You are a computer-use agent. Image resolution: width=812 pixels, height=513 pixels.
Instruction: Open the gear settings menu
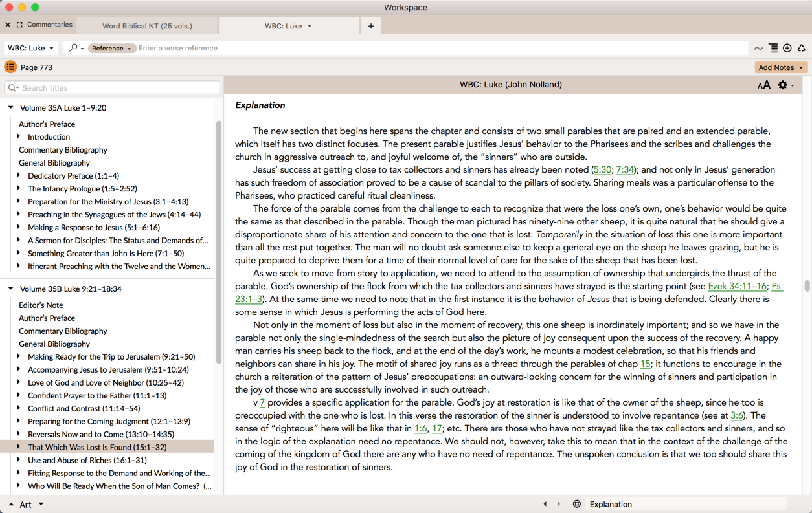point(785,85)
